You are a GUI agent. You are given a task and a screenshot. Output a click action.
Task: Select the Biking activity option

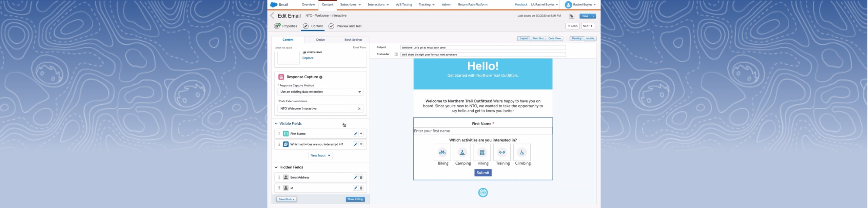click(x=442, y=152)
